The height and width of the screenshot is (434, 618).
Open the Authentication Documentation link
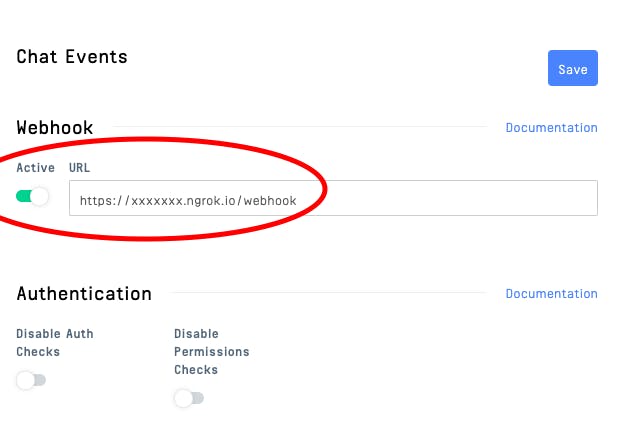551,294
